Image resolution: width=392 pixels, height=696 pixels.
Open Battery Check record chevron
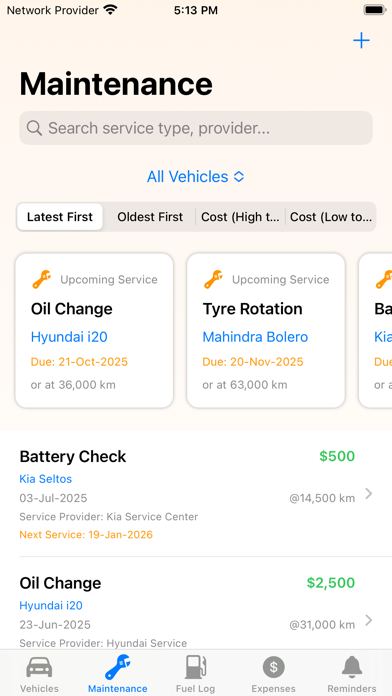click(368, 494)
